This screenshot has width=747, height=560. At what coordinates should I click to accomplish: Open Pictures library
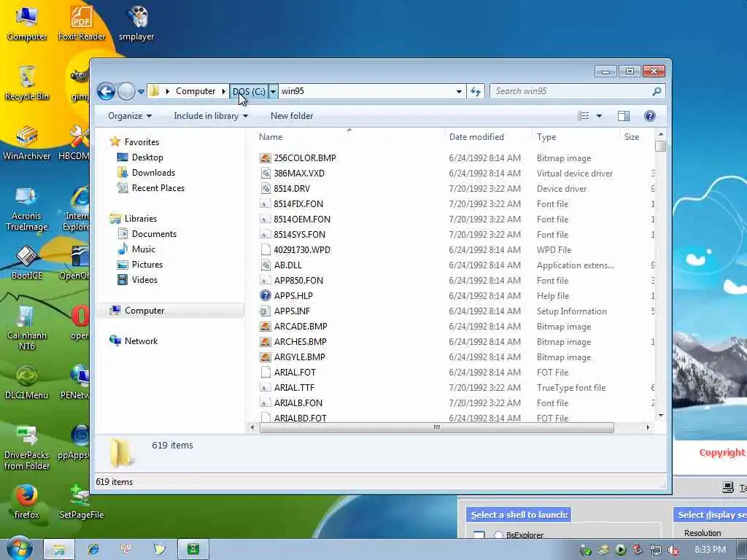pos(147,264)
